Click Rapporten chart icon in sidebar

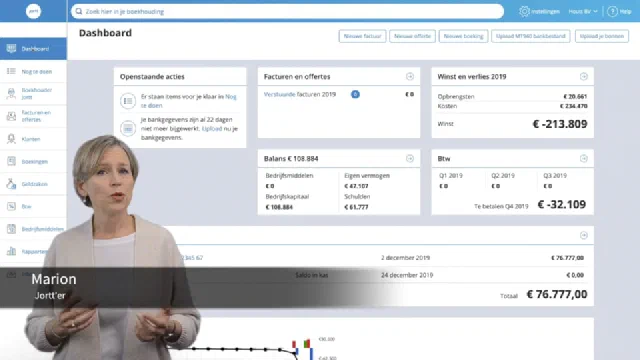[11, 251]
